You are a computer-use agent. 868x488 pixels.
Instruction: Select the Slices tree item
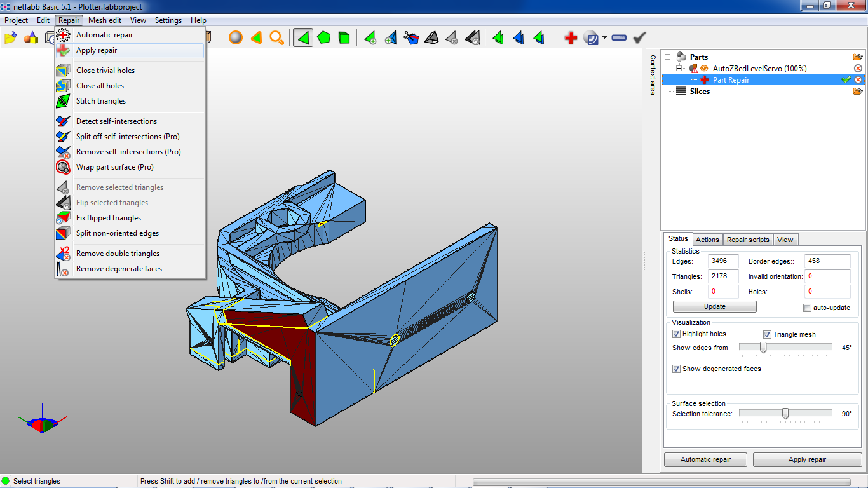pos(700,91)
